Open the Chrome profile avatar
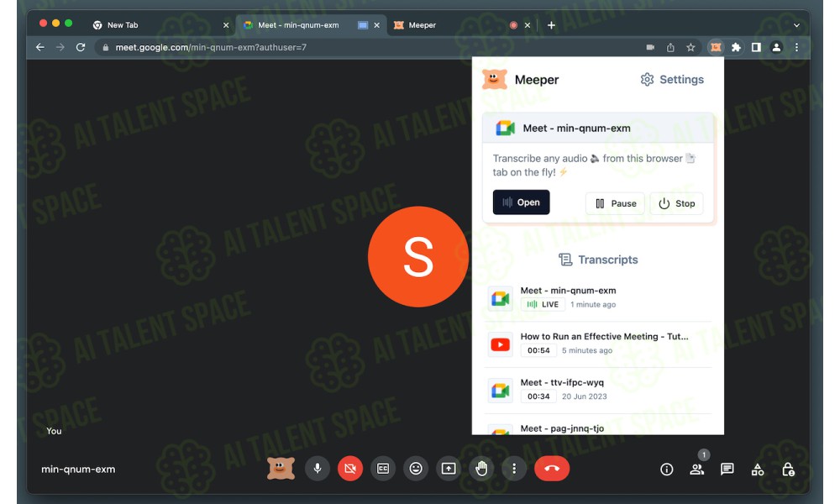The image size is (840, 504). click(776, 47)
